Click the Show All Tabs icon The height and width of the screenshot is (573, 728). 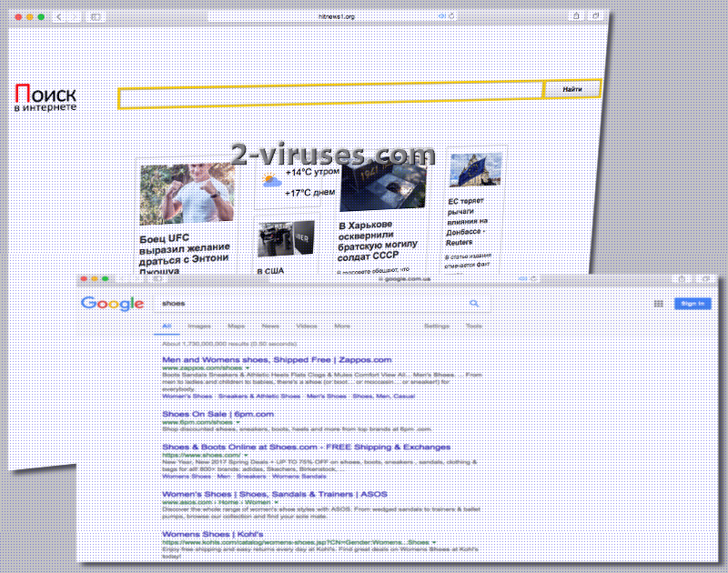[595, 16]
